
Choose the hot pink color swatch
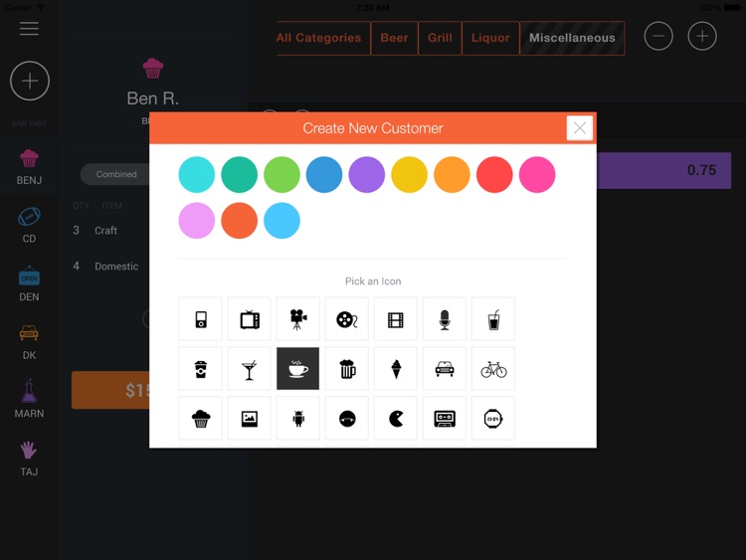tap(537, 175)
